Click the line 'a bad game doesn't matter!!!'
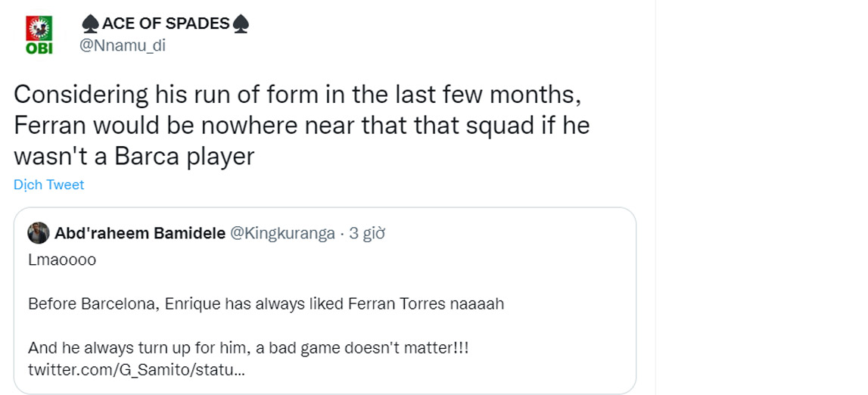 click(x=250, y=349)
